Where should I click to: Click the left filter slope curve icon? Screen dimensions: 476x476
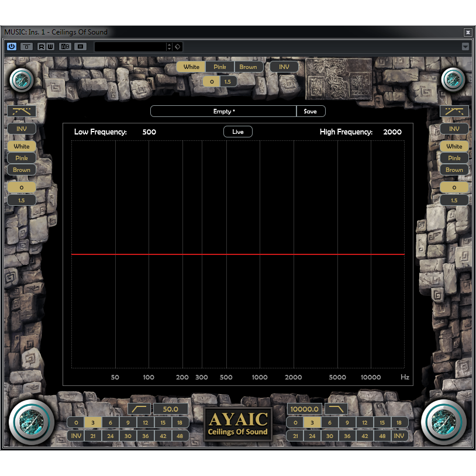tap(22, 111)
